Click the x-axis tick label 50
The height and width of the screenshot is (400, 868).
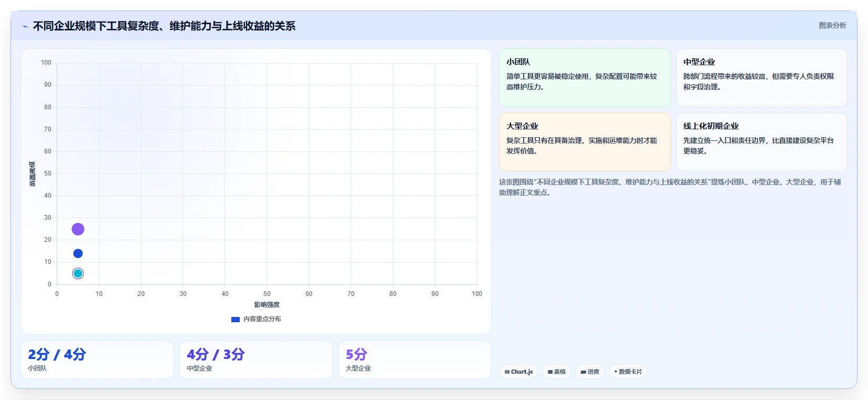pos(267,294)
